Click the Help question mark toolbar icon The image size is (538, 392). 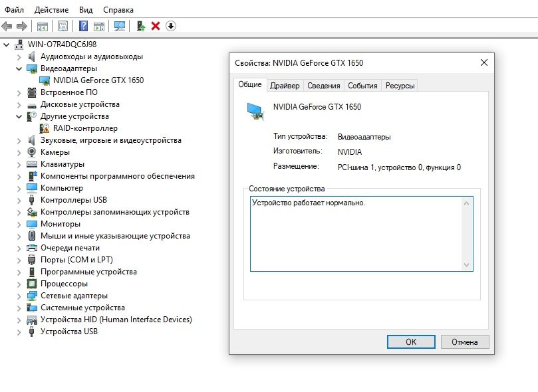(83, 26)
